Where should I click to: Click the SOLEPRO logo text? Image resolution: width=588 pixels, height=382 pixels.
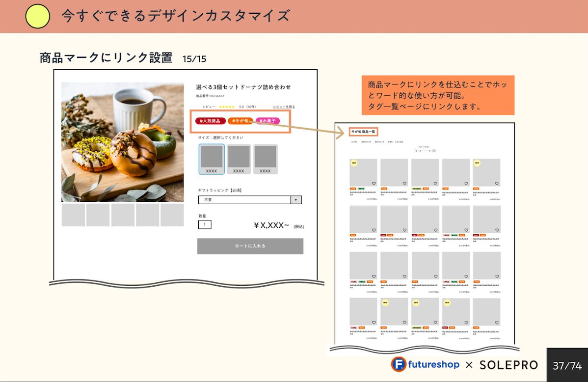[x=508, y=365]
